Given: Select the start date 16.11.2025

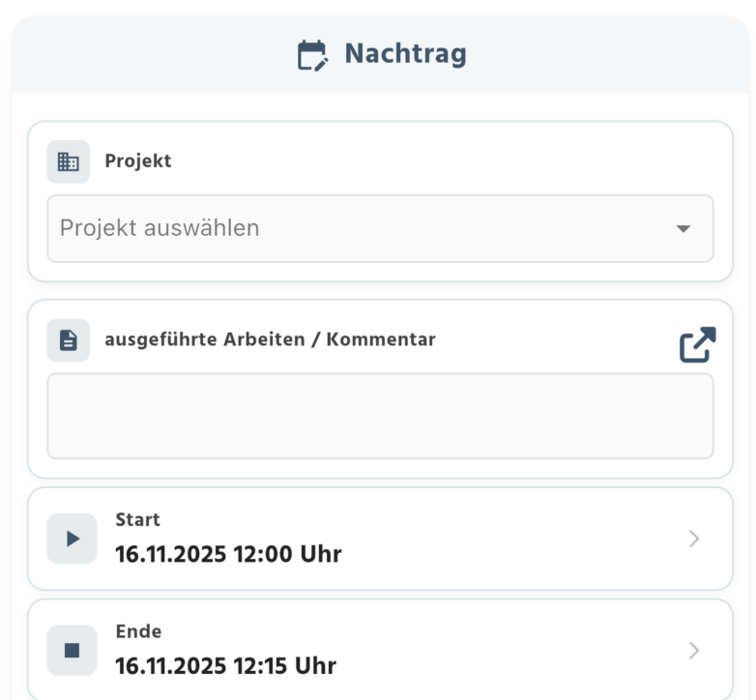Looking at the screenshot, I should 170,554.
